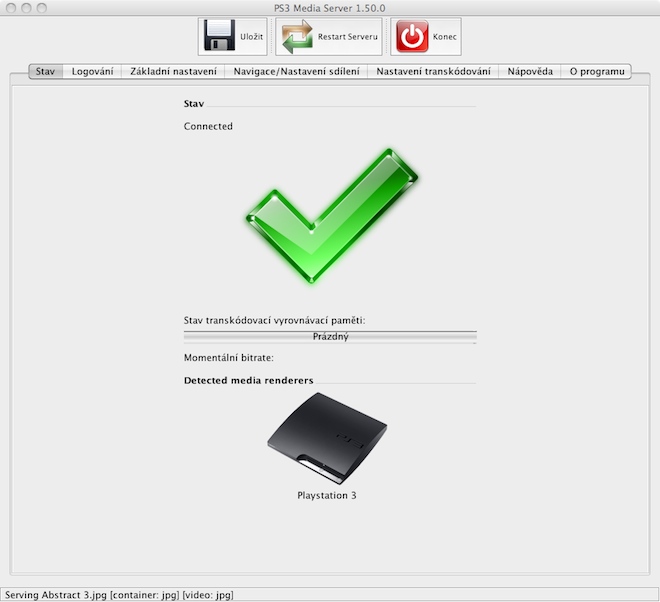Click the bold Stav section heading

pos(194,104)
